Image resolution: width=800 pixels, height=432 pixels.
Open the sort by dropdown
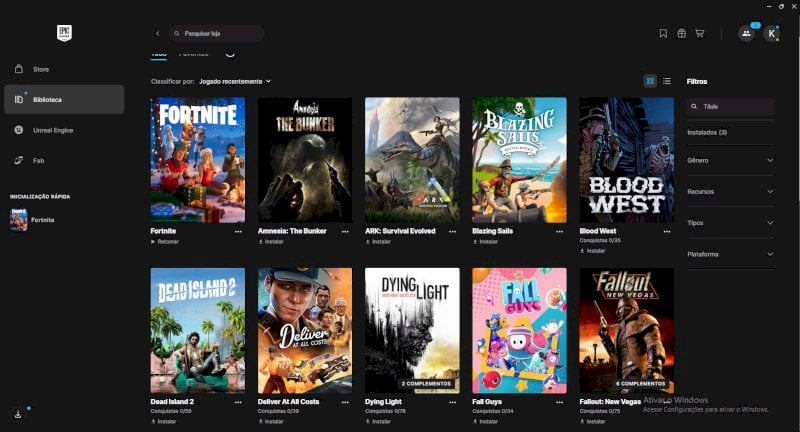(x=235, y=82)
